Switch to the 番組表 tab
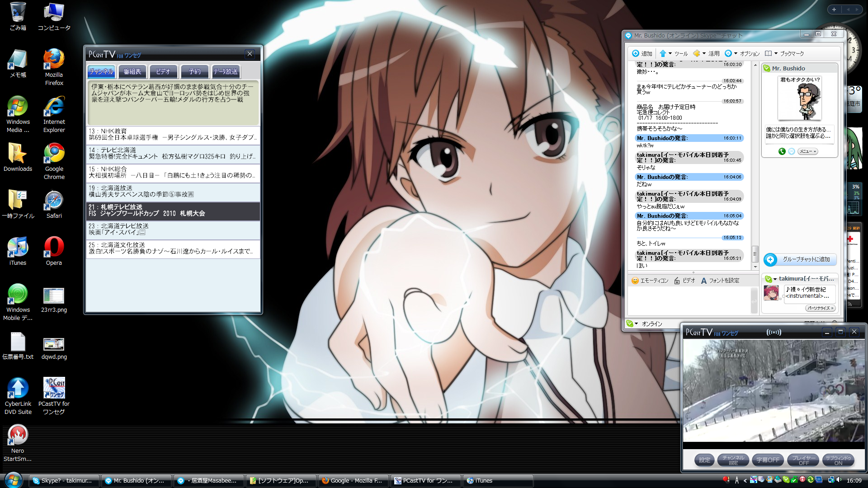The width and height of the screenshot is (868, 488). 132,71
